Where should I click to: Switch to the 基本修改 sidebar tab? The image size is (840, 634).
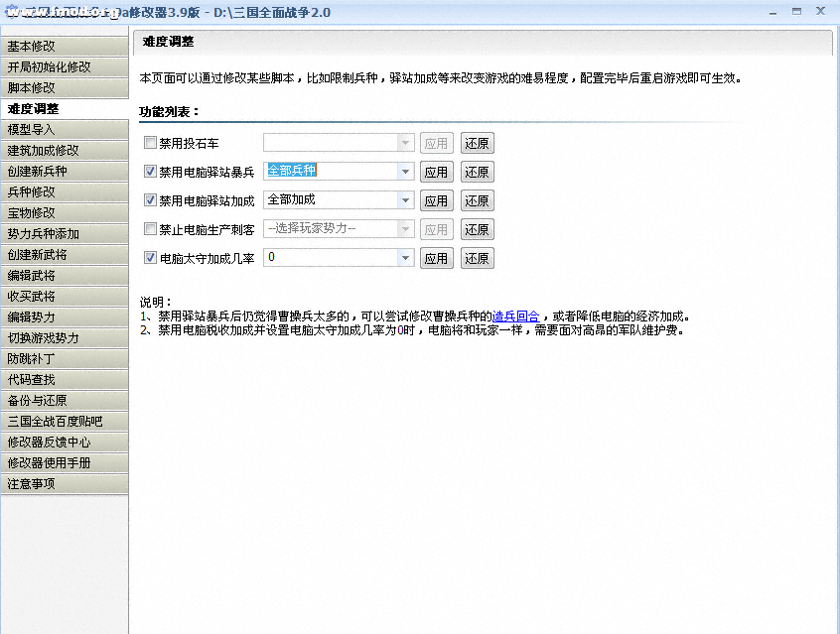[x=65, y=46]
